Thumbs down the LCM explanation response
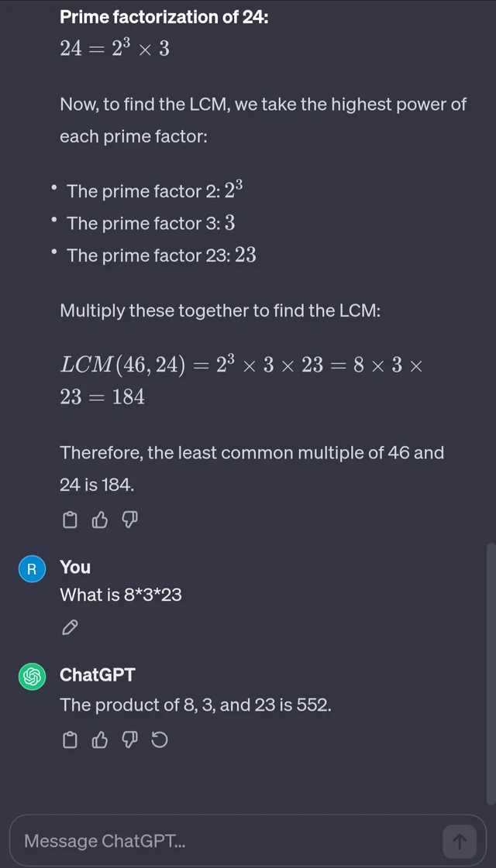Screen dimensions: 496x868 click(129, 520)
